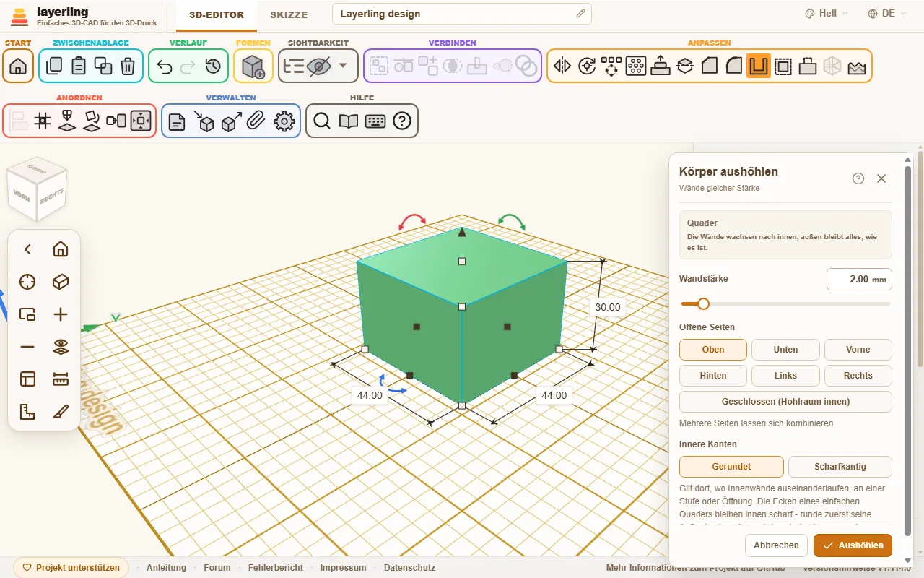Open the Forum footer link
Image resolution: width=924 pixels, height=578 pixels.
point(217,568)
